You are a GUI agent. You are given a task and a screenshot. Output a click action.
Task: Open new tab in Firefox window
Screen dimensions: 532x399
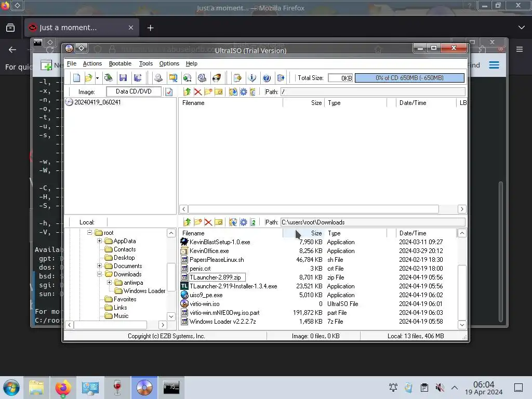pos(150,28)
